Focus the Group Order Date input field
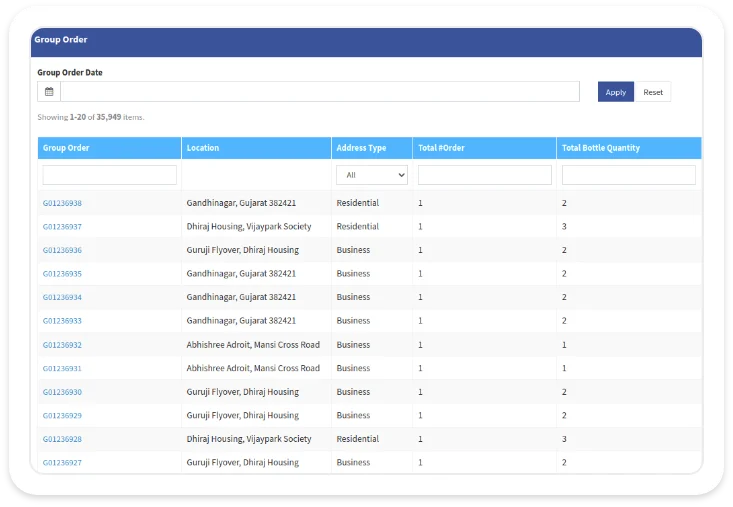733x507 pixels. [x=320, y=92]
